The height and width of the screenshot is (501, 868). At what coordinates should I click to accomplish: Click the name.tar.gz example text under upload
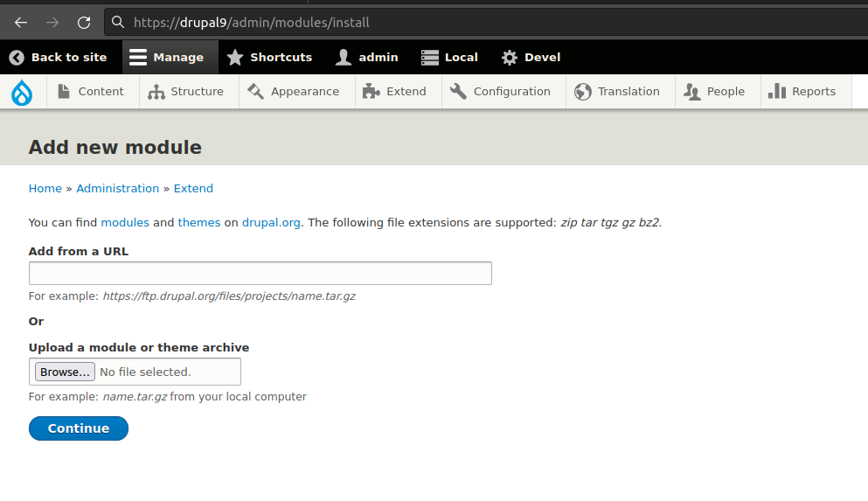[135, 397]
